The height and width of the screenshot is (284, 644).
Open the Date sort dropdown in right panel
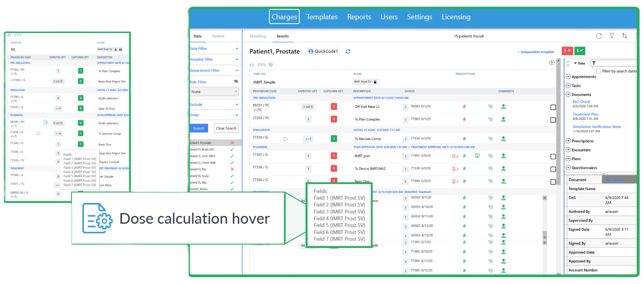click(580, 63)
